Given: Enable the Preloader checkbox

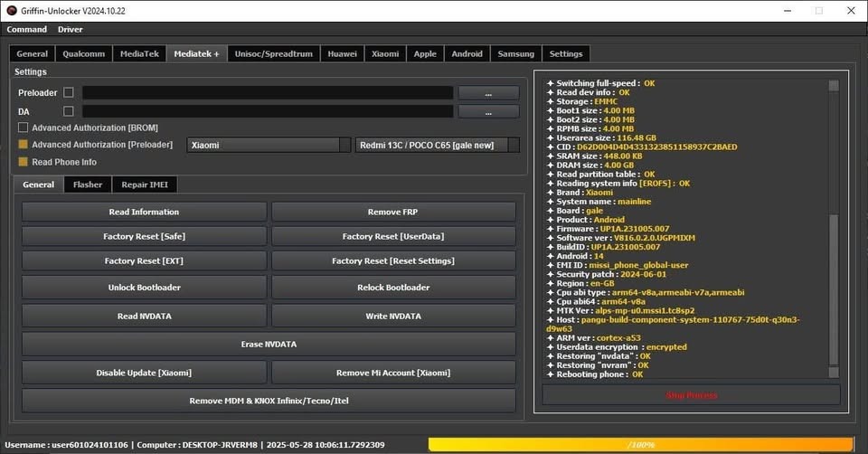Looking at the screenshot, I should point(69,93).
